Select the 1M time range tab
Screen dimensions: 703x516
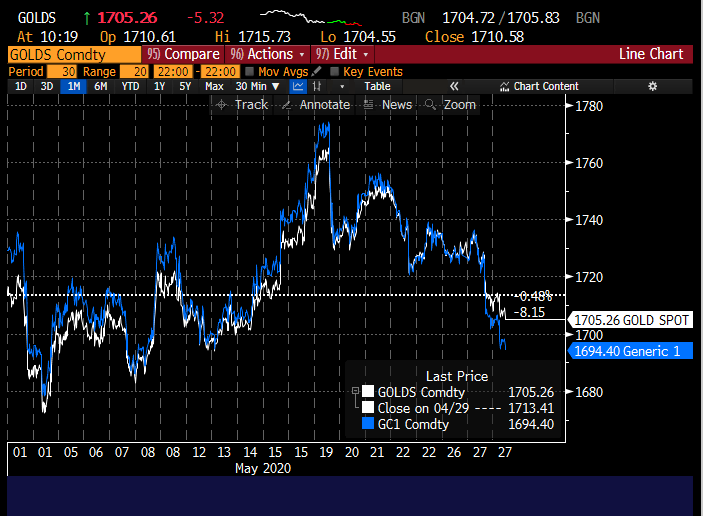[74, 86]
